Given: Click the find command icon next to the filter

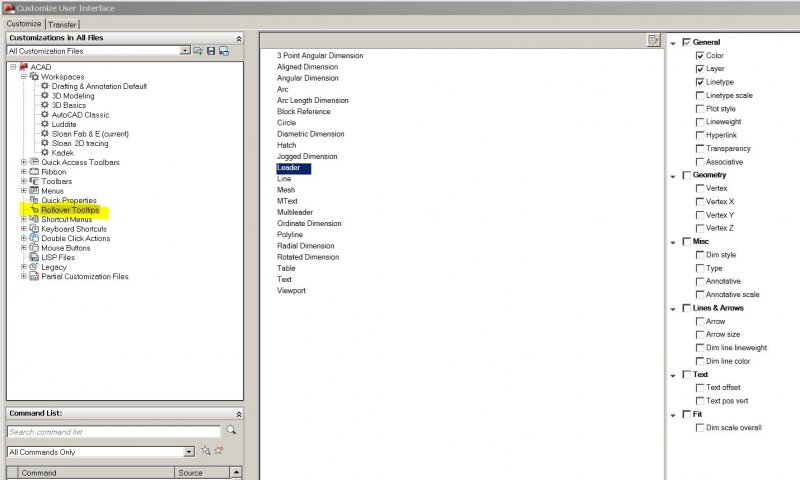Looking at the screenshot, I should click(x=206, y=450).
